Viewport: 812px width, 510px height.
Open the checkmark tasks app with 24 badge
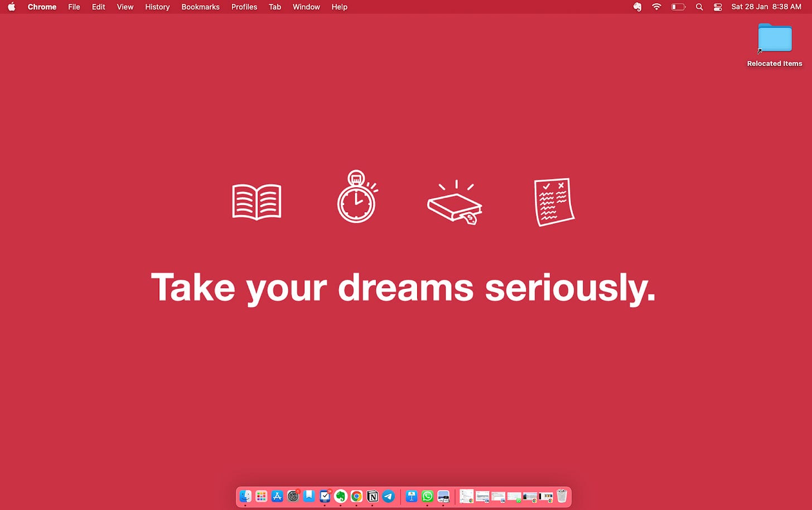(325, 496)
